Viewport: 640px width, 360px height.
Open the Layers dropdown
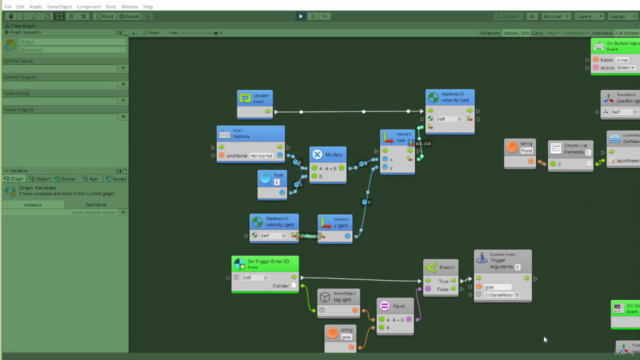(589, 16)
